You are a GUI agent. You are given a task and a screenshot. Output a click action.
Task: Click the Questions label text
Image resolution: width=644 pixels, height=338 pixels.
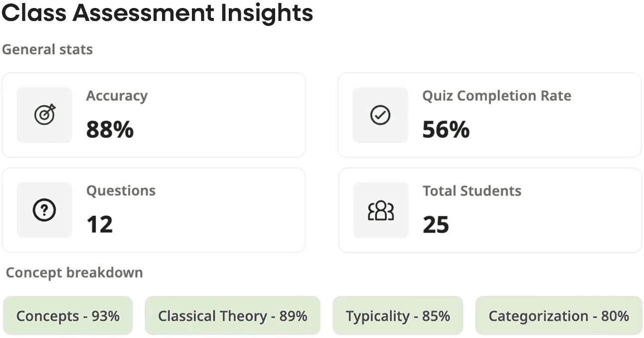[121, 190]
